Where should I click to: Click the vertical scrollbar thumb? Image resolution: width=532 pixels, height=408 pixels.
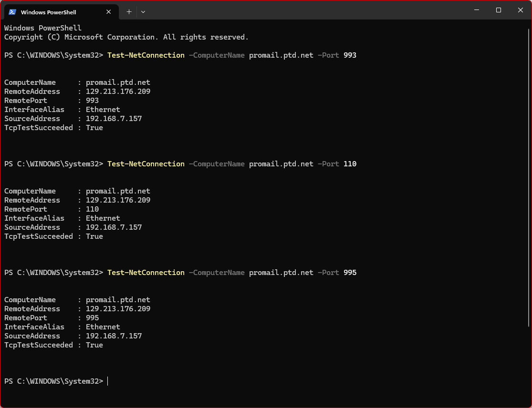coord(529,178)
